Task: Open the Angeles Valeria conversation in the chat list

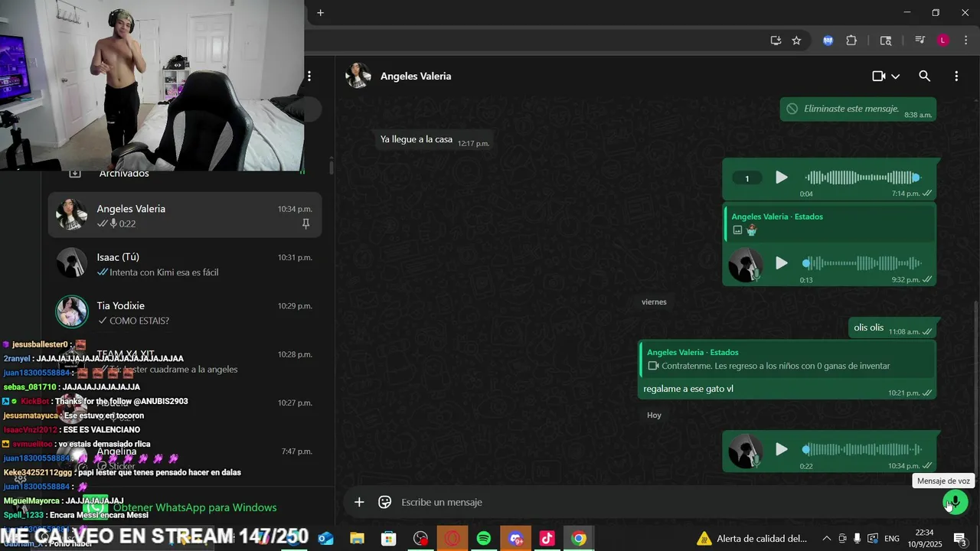Action: click(185, 215)
